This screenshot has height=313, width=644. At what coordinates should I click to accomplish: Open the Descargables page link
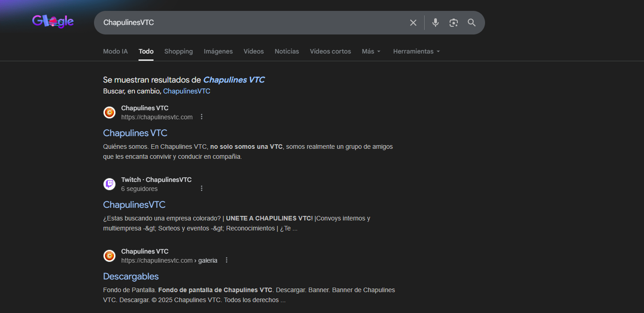click(131, 276)
